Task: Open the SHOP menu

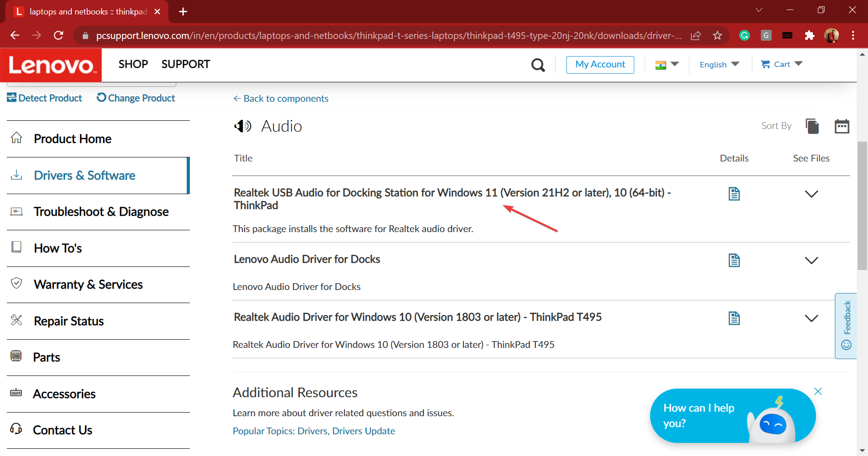Action: [133, 64]
